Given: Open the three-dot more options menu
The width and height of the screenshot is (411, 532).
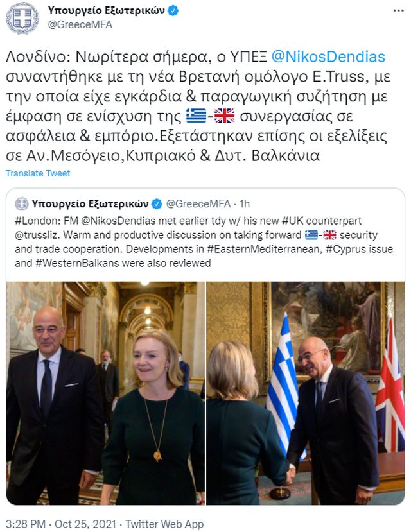Looking at the screenshot, I should point(398,11).
